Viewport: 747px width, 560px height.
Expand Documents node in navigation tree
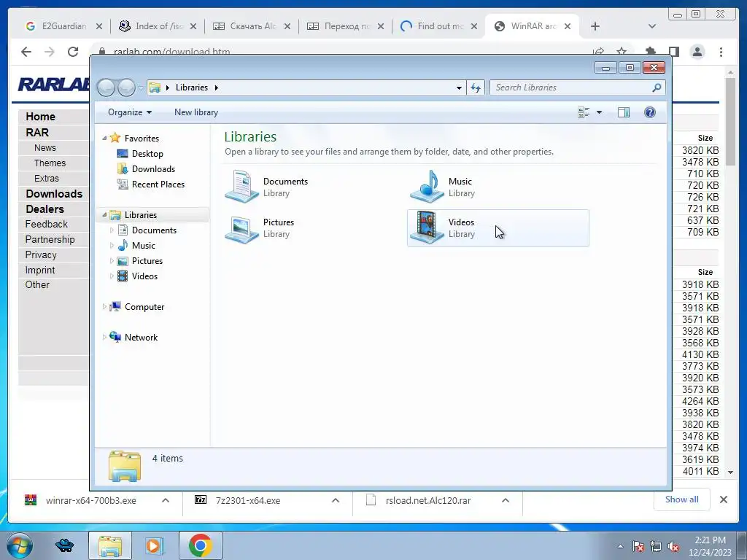point(112,230)
